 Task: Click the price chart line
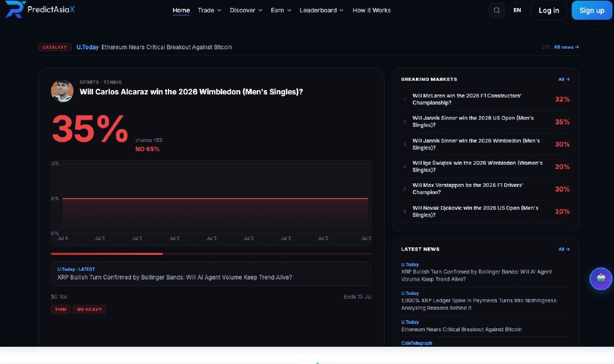(215, 199)
